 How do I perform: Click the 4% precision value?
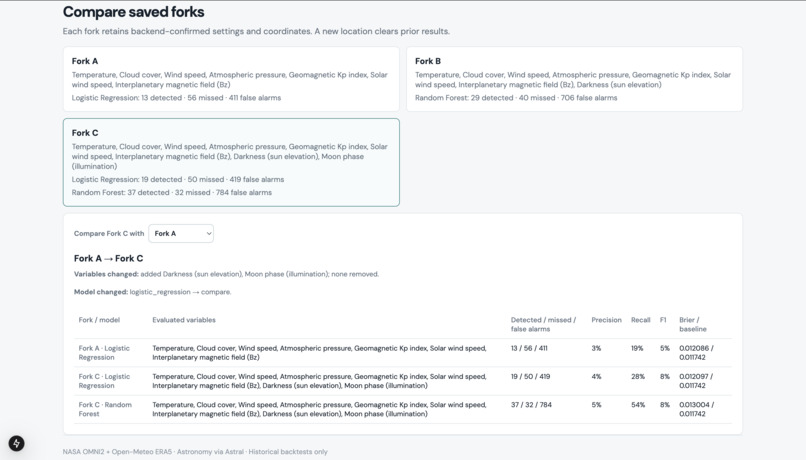pyautogui.click(x=596, y=376)
